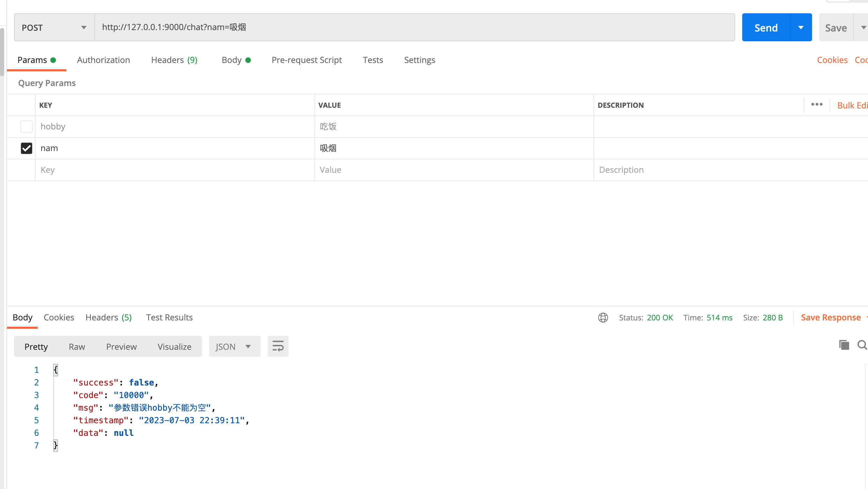The image size is (868, 489).
Task: Collapse JSON with the line 1 brace
Action: point(56,370)
